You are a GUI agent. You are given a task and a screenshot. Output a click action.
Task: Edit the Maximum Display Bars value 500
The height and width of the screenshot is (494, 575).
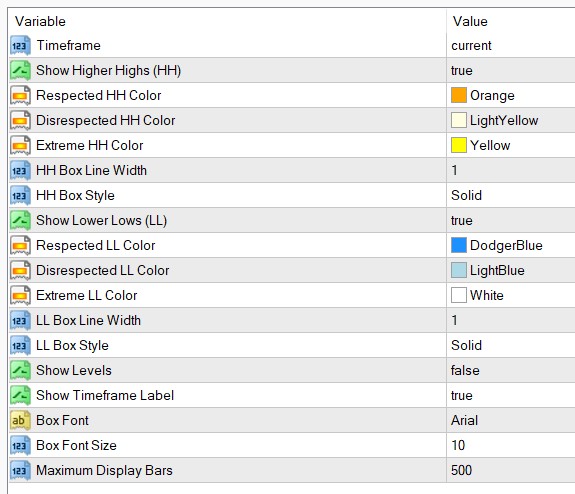click(510, 470)
